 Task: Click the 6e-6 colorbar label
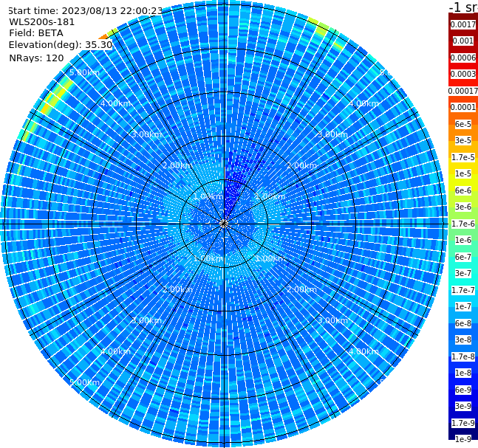463,190
